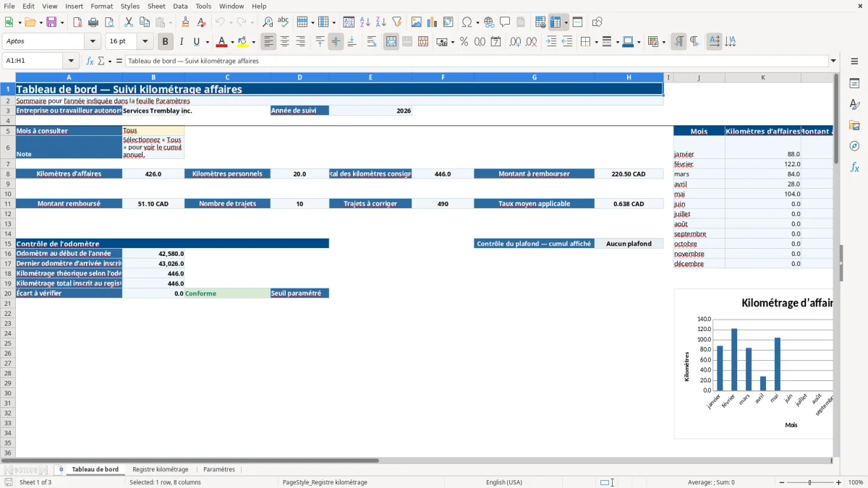
Task: Cut selection with the scissors icon
Action: click(x=128, y=22)
